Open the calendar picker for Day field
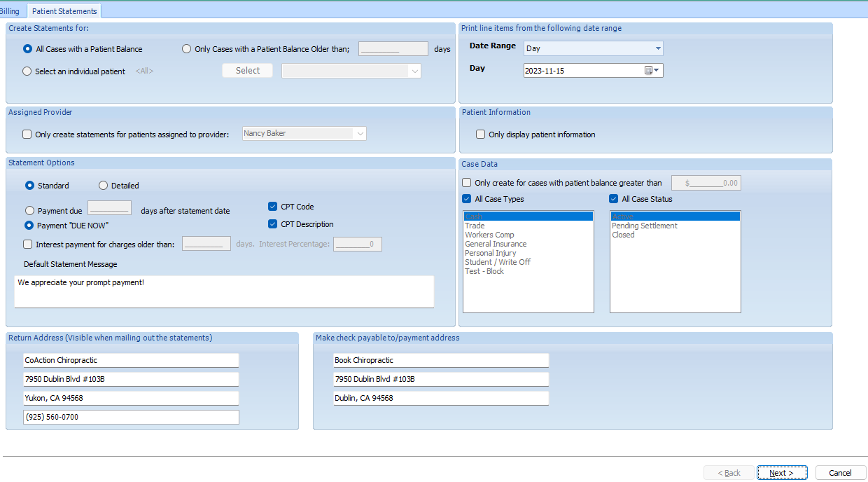This screenshot has height=482, width=868. (x=652, y=71)
